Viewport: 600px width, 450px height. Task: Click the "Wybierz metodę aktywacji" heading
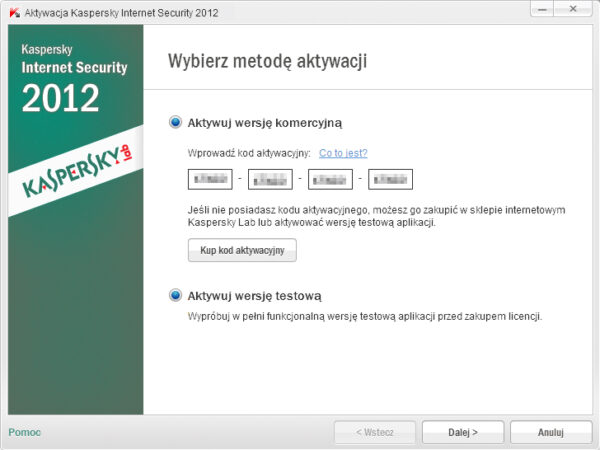click(x=267, y=62)
